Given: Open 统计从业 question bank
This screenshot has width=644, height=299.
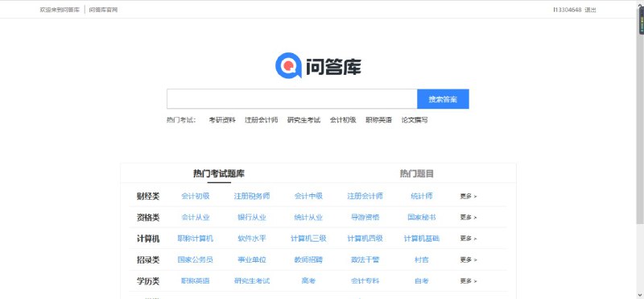Looking at the screenshot, I should pos(308,217).
